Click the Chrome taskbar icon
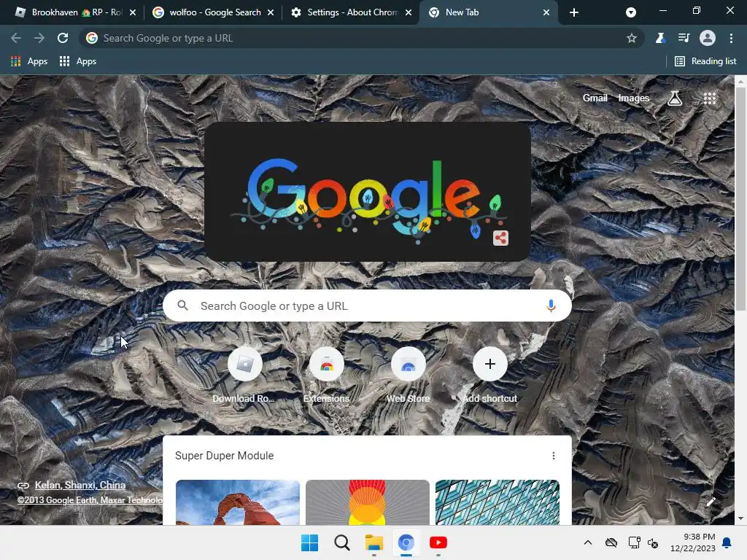 (406, 542)
